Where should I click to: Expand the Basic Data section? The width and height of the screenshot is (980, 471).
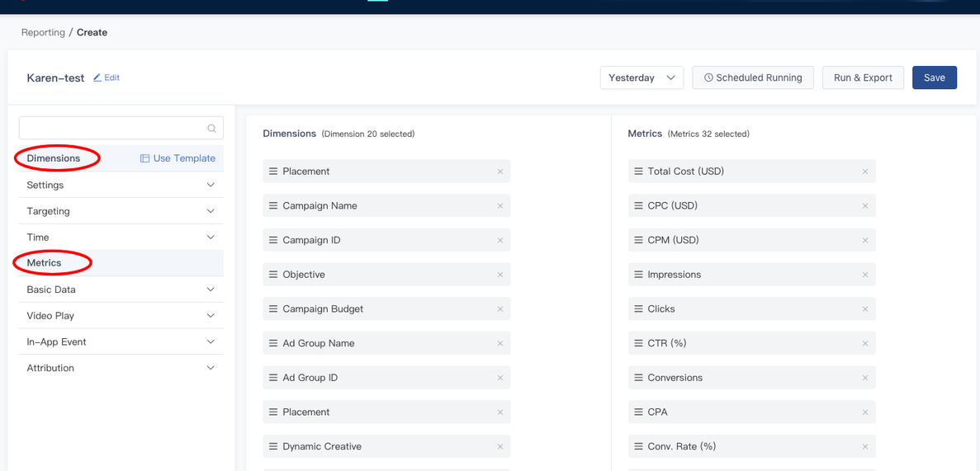point(121,290)
